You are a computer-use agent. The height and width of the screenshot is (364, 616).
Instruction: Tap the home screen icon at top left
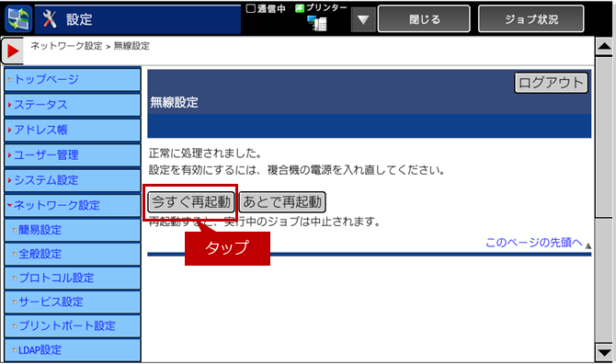[x=18, y=19]
